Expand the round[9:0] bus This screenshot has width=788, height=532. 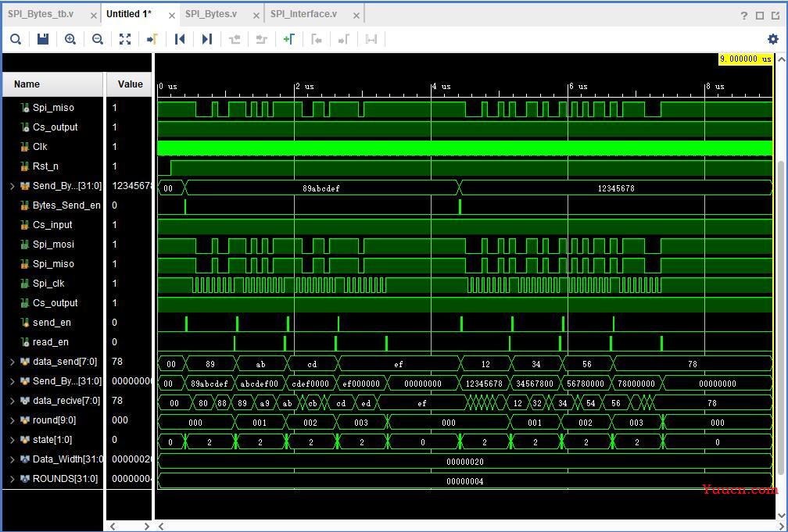tap(12, 420)
